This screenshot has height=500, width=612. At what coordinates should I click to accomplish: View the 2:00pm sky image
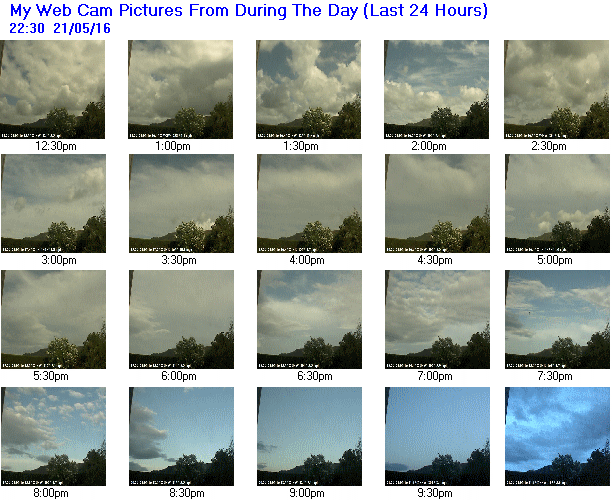436,89
